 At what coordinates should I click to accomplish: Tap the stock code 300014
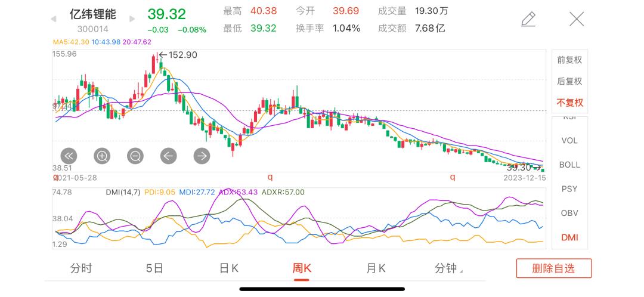coord(93,29)
